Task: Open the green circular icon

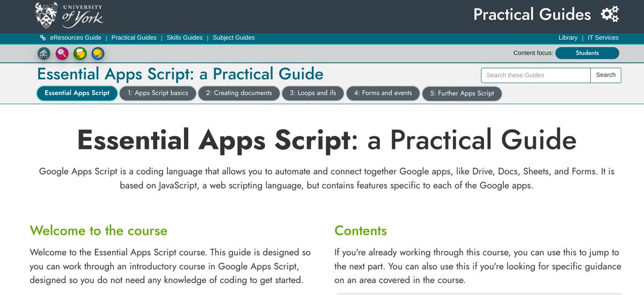Action: 80,53
